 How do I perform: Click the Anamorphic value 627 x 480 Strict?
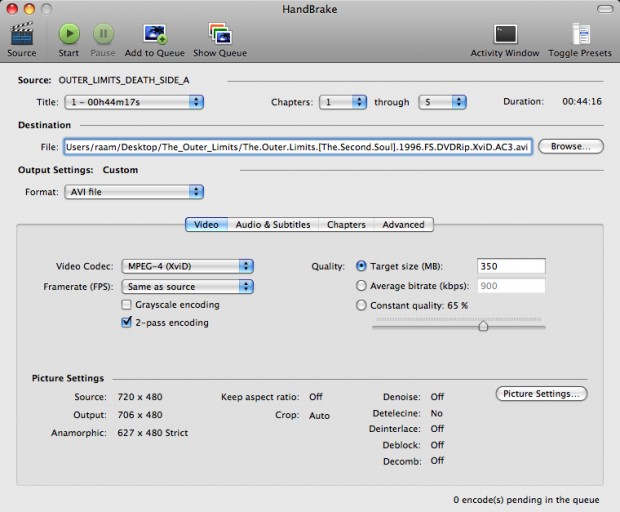tap(153, 433)
